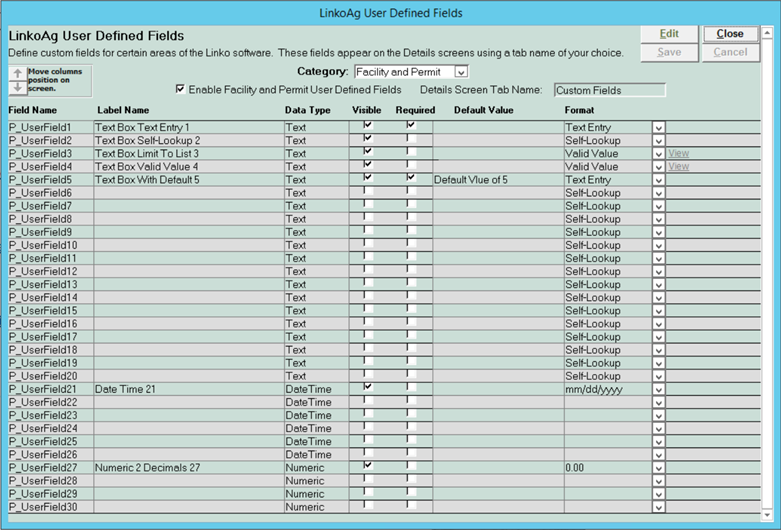Open Format dropdown for P_UserField1

click(x=658, y=128)
